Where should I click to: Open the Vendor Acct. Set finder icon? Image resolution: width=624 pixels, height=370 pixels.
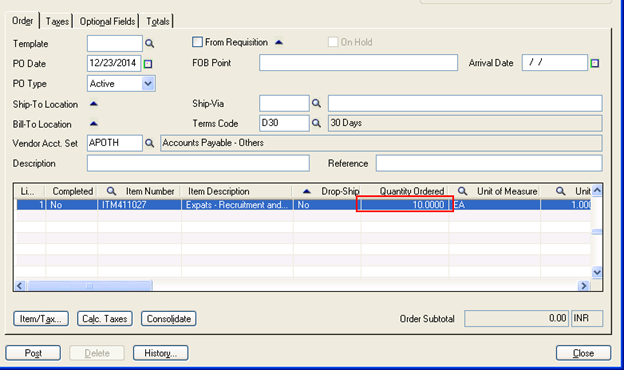pos(150,143)
